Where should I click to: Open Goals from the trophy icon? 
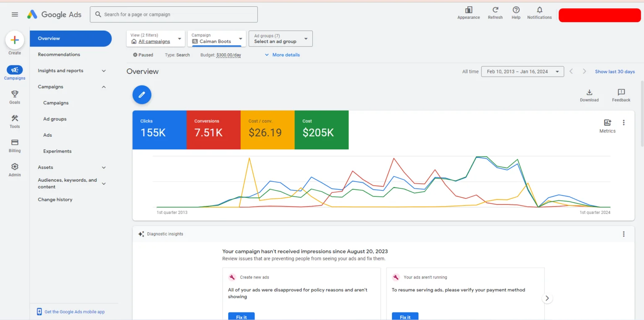tap(15, 94)
